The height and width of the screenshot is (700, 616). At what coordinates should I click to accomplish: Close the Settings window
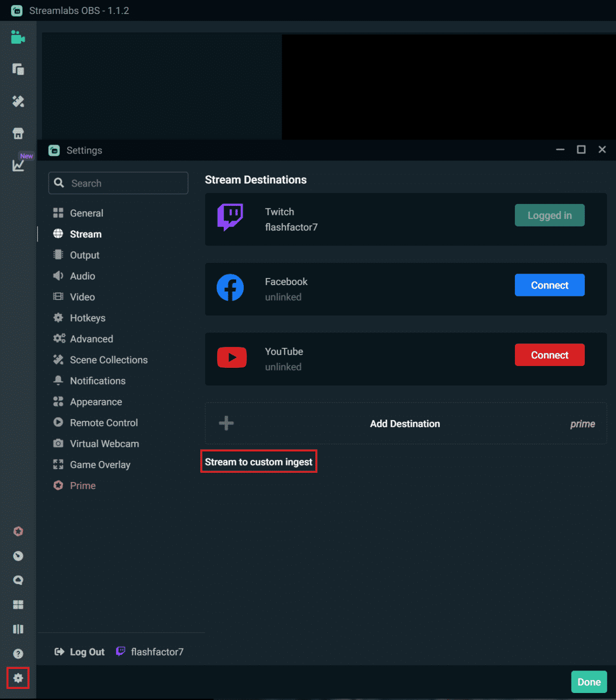[x=602, y=149]
